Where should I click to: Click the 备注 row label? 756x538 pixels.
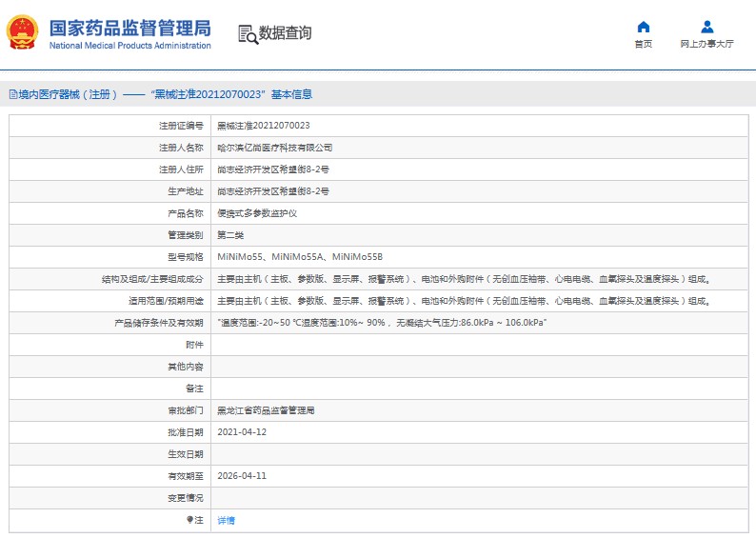click(x=194, y=389)
